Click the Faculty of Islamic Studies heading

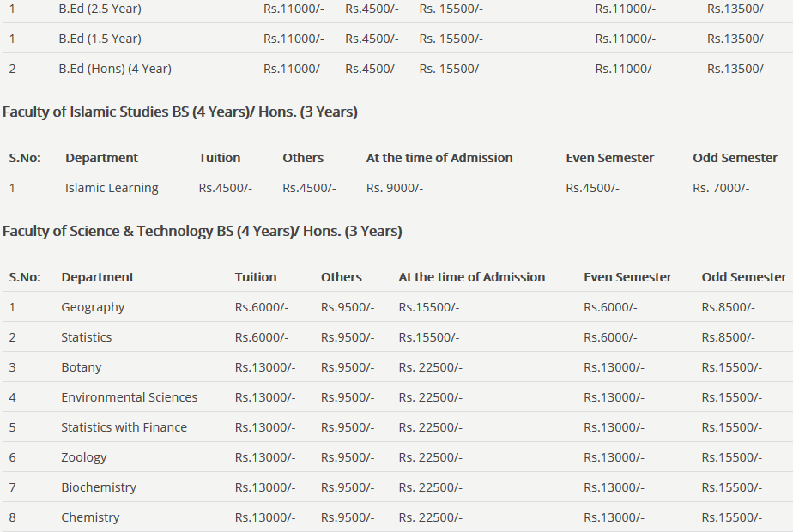(180, 112)
